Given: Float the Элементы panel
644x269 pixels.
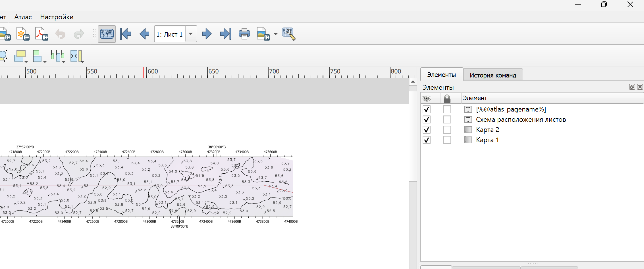Looking at the screenshot, I should click(632, 87).
